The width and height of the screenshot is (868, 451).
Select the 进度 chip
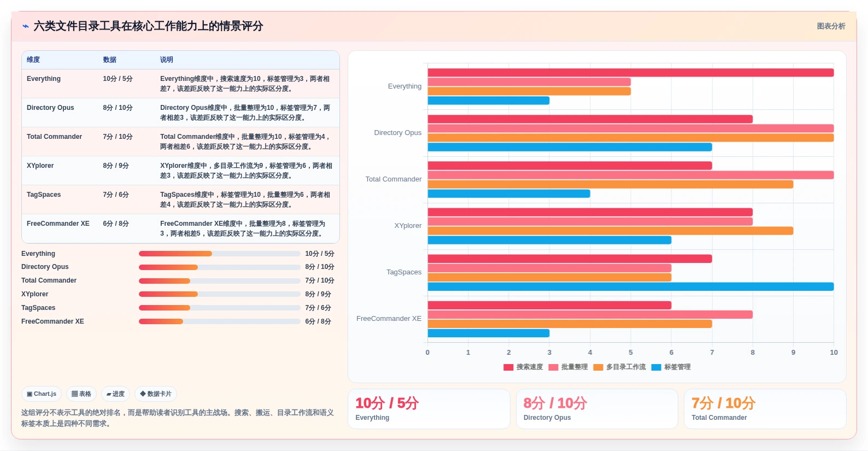coord(115,394)
